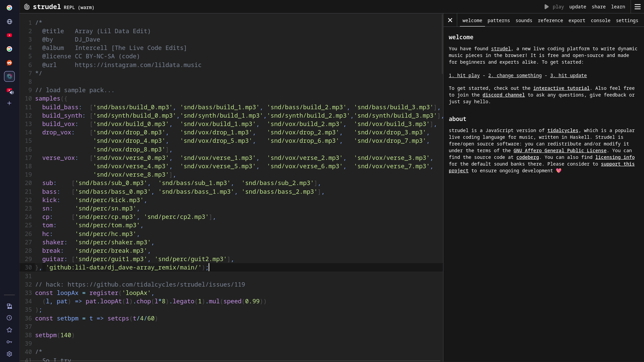The width and height of the screenshot is (644, 362).
Task: Open the codeberg source code link
Action: 528,157
